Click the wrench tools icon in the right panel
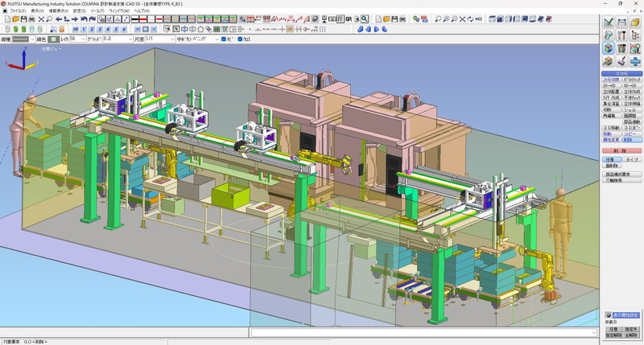 point(622,35)
